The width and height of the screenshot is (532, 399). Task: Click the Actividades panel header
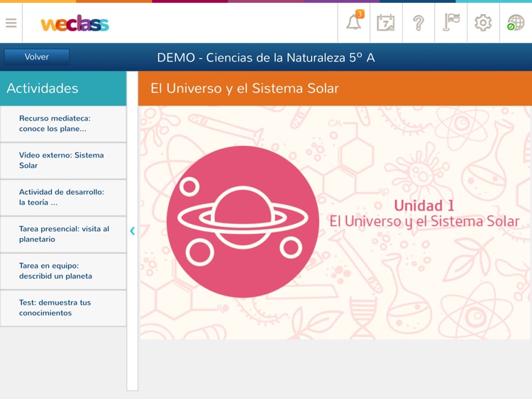(63, 89)
